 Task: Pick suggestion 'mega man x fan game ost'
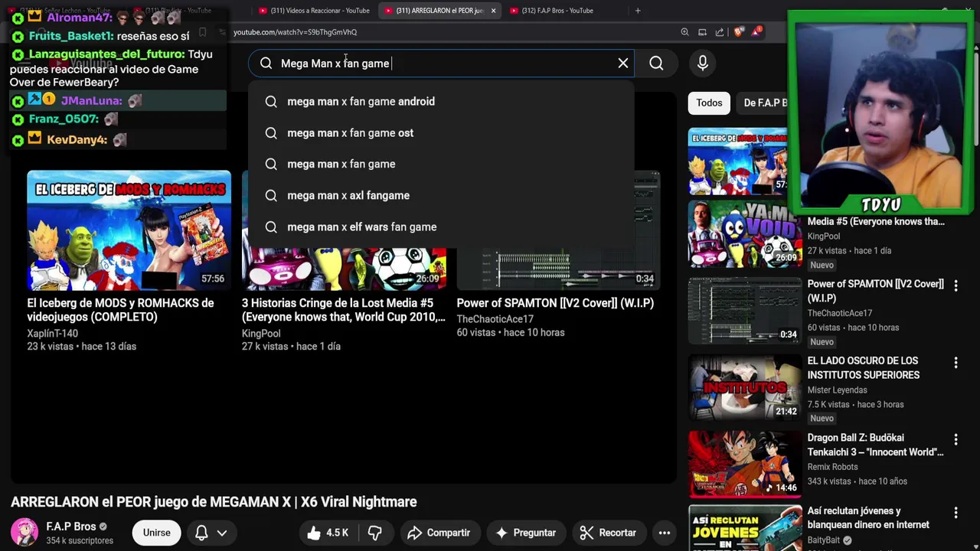click(441, 133)
